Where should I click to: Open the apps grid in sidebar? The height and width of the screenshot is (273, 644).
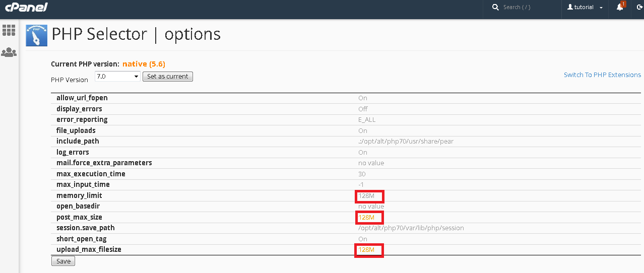coord(9,30)
